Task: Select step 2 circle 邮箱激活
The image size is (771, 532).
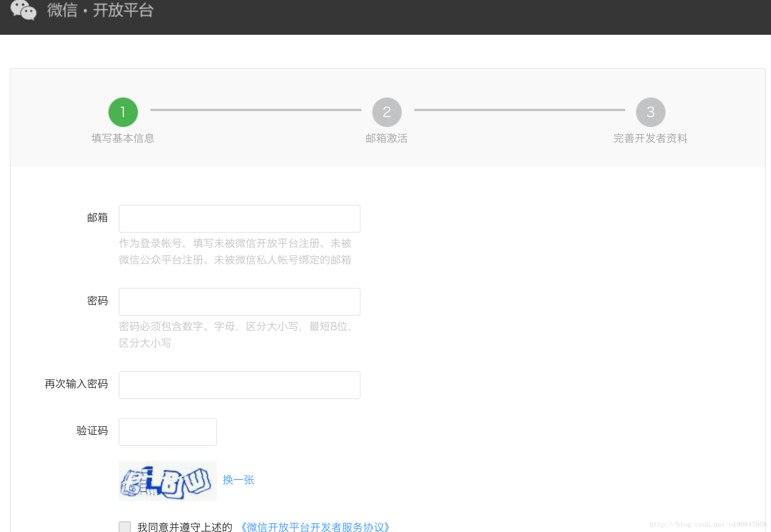Action: (387, 112)
